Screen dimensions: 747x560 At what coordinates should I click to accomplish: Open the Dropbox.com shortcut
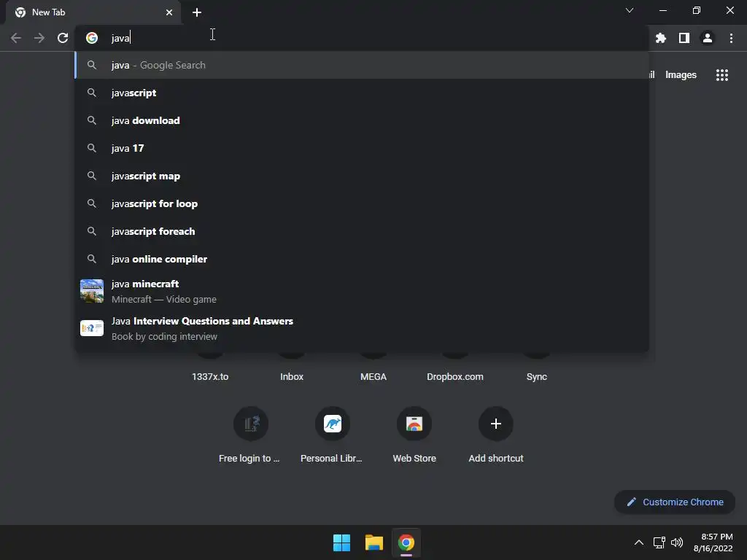pyautogui.click(x=455, y=376)
